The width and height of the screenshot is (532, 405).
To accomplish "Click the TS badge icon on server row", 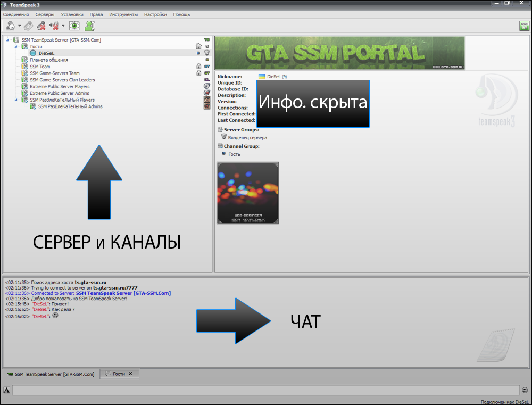I will click(x=207, y=40).
